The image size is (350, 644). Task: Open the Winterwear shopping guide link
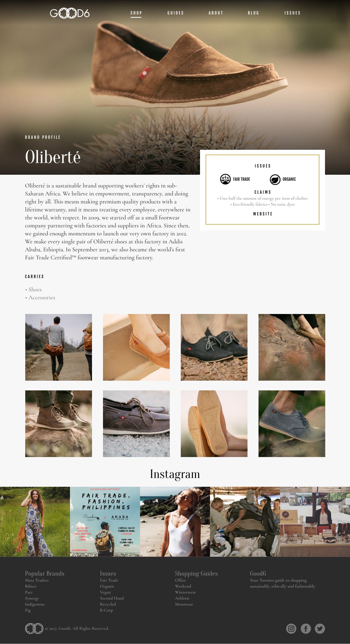tap(185, 592)
